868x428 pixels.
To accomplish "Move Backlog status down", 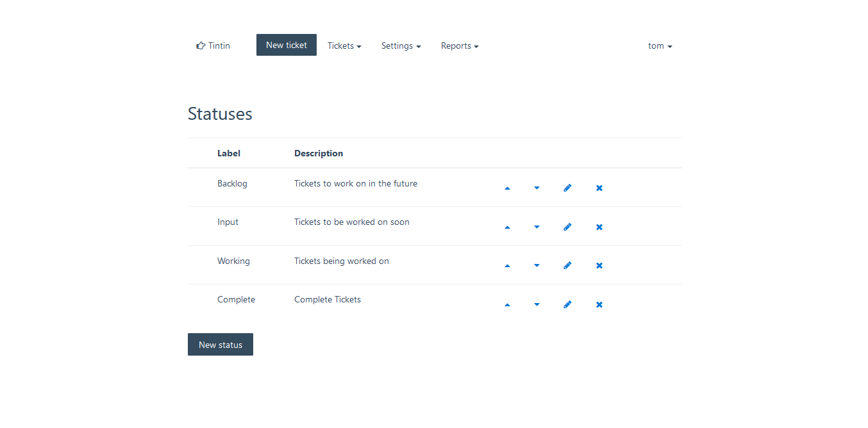I will pos(537,188).
